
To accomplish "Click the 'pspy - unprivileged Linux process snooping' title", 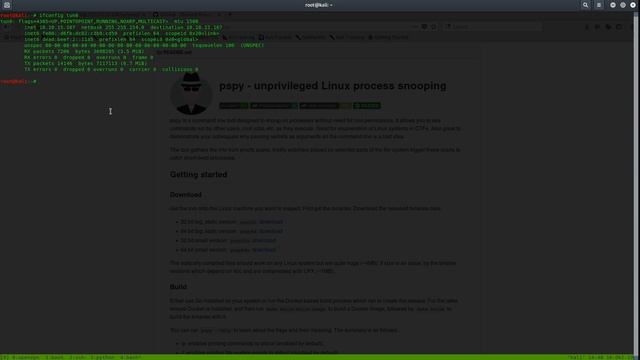I will click(x=333, y=86).
